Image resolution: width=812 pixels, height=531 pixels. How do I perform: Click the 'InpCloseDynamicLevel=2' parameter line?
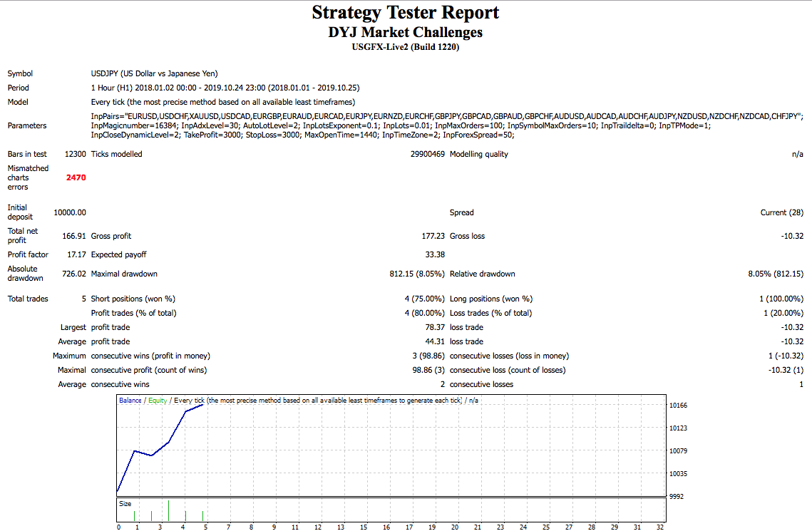(303, 135)
